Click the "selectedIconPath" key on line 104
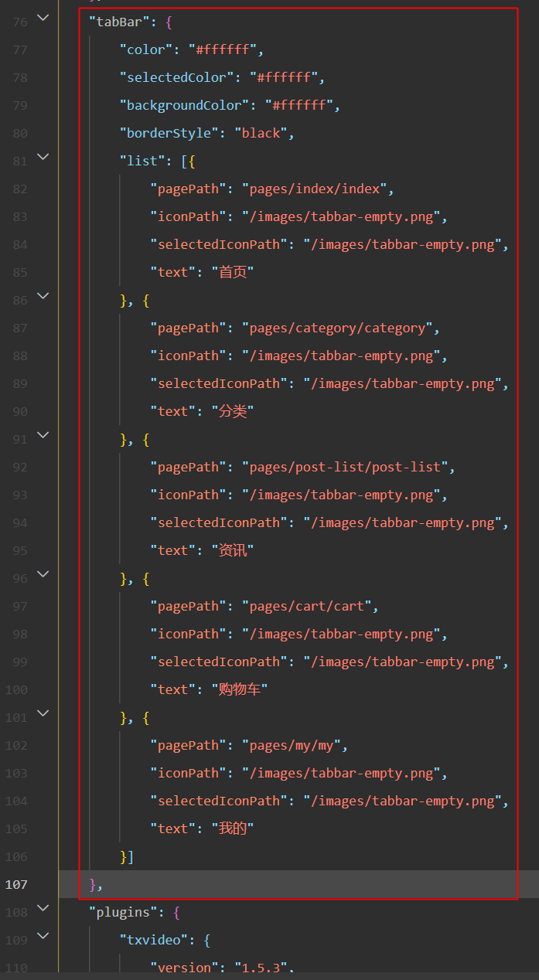 pos(219,801)
